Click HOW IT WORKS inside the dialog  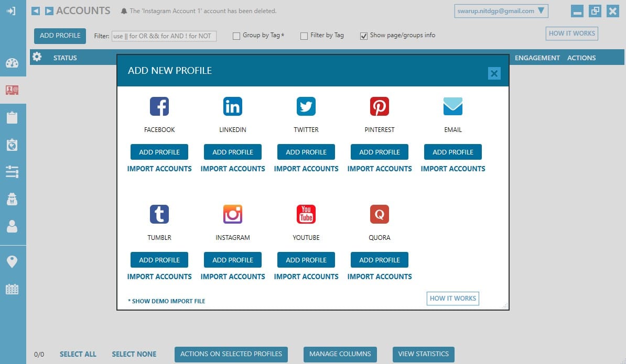453,298
